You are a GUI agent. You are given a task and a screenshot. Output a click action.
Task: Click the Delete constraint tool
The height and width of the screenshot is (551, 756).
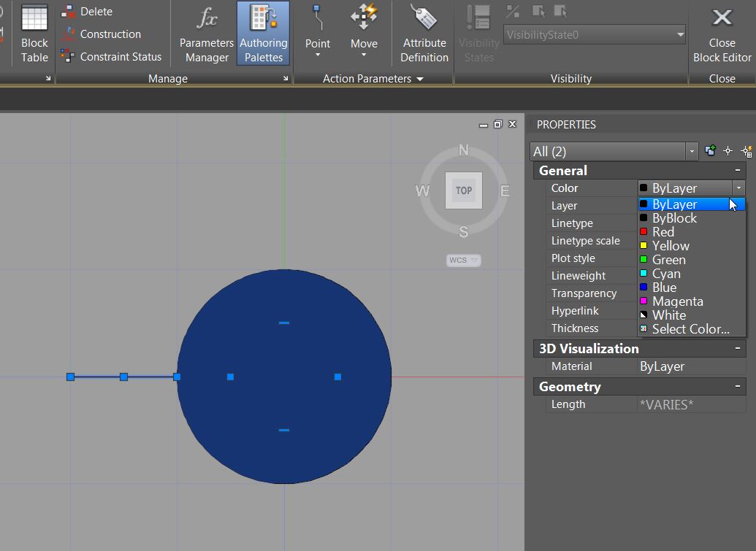coord(96,12)
